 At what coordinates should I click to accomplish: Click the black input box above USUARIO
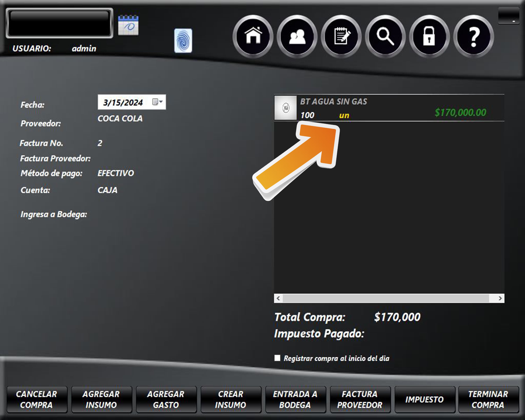tap(59, 23)
